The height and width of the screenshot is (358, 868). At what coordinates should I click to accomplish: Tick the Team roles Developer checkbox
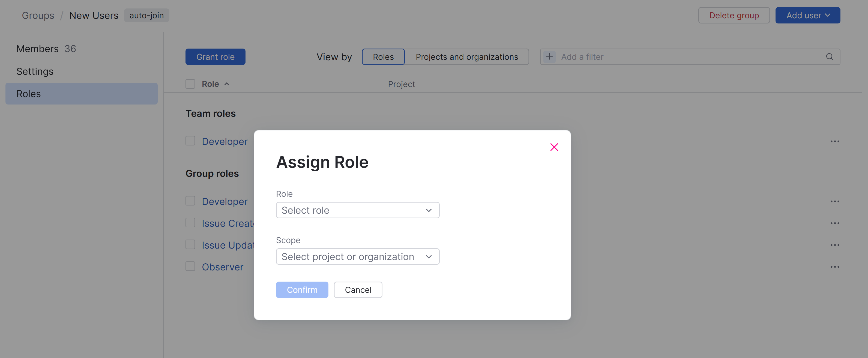(190, 141)
